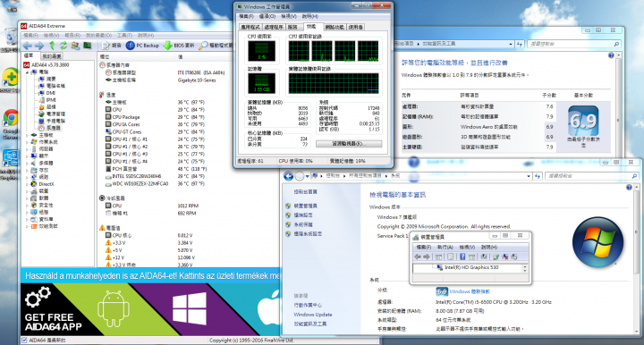Click the AIDA64 green up-level arrow
The image size is (644, 345).
tap(52, 46)
